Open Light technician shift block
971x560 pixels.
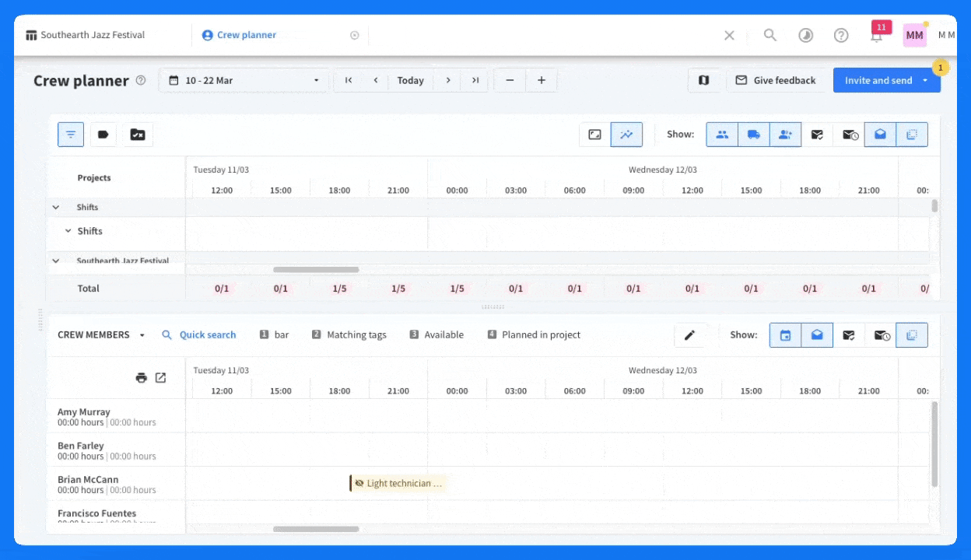[x=399, y=483]
